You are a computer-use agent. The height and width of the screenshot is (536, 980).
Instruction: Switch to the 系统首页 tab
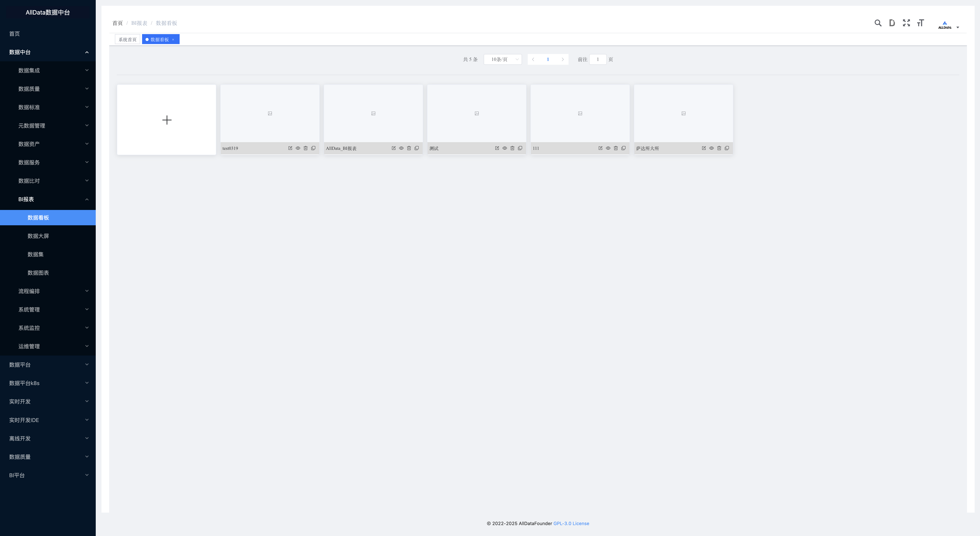pos(128,39)
